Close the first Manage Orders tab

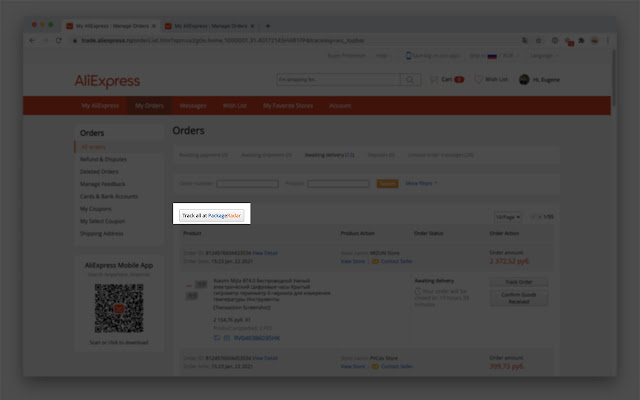[154, 26]
